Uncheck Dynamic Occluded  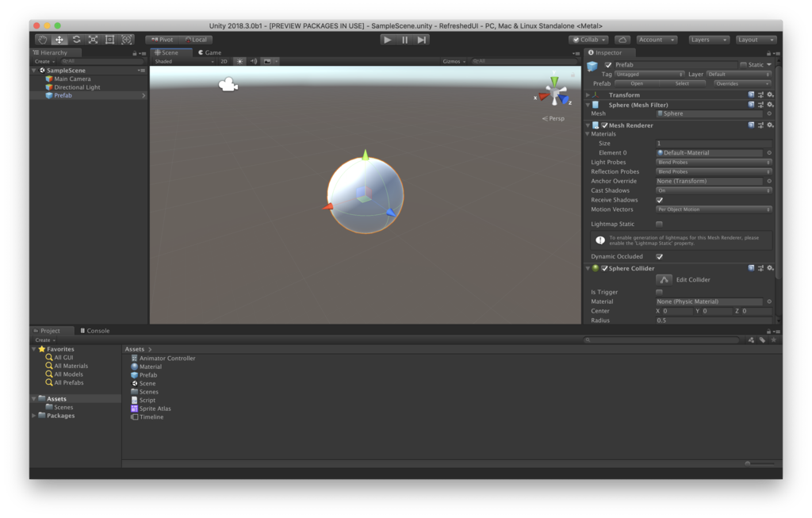pyautogui.click(x=659, y=256)
